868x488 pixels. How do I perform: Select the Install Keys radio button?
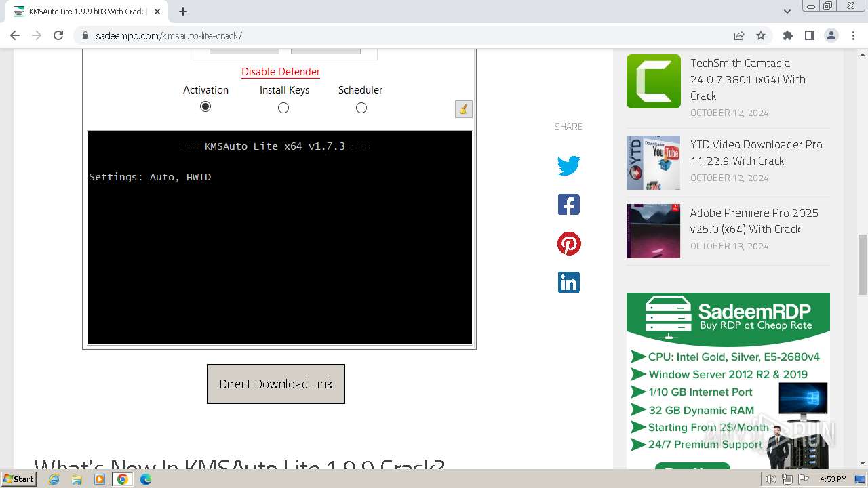[x=283, y=108]
